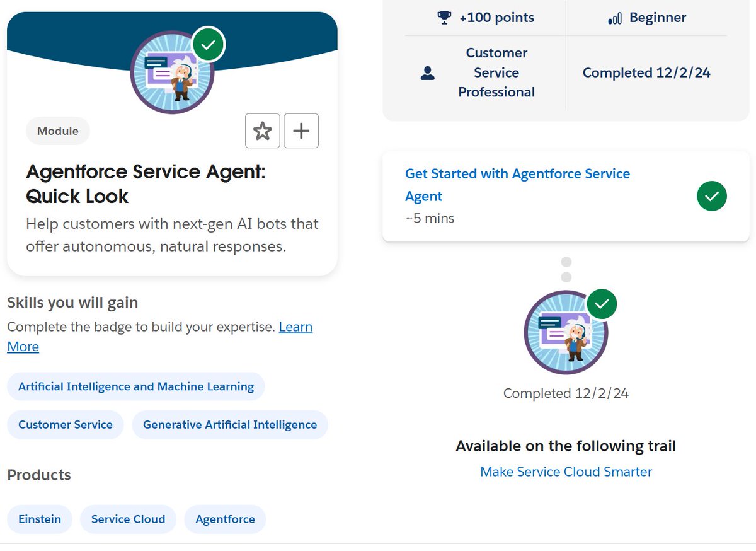Click the trophy icon next to +100 points
Image resolution: width=756 pixels, height=551 pixels.
point(445,18)
